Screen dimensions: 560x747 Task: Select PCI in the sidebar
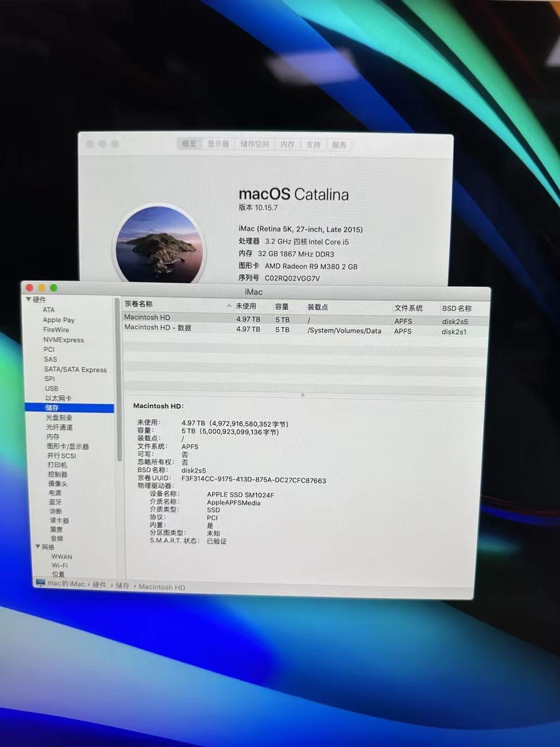[49, 349]
